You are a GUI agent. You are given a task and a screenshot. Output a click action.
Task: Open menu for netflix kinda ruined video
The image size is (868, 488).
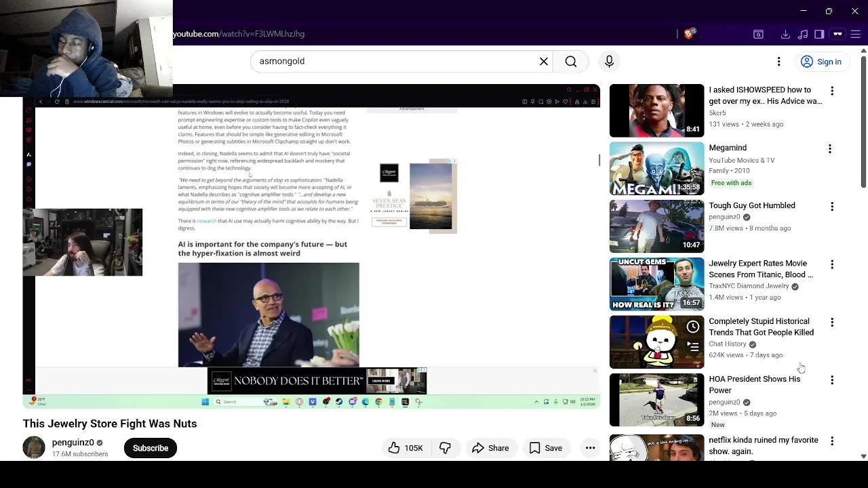tap(832, 441)
